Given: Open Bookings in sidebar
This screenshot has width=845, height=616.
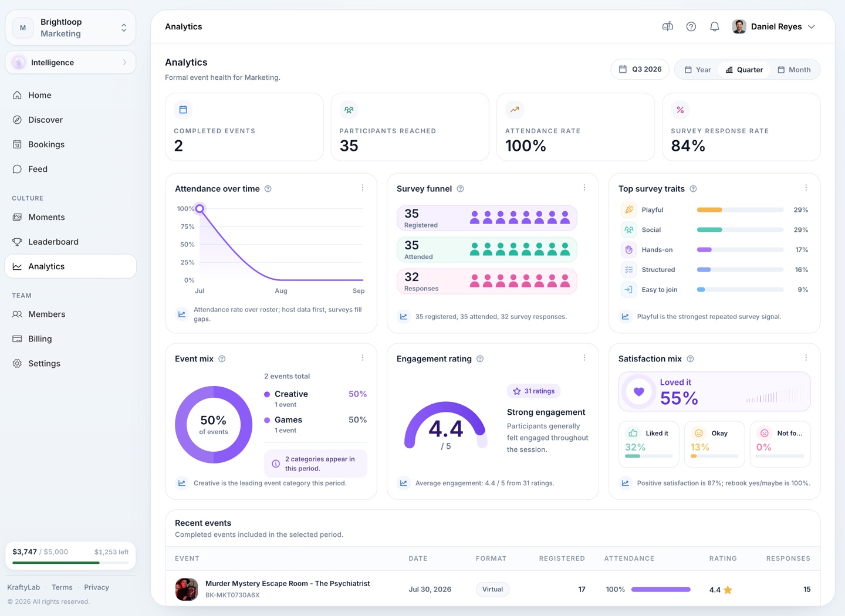Looking at the screenshot, I should tap(70, 144).
